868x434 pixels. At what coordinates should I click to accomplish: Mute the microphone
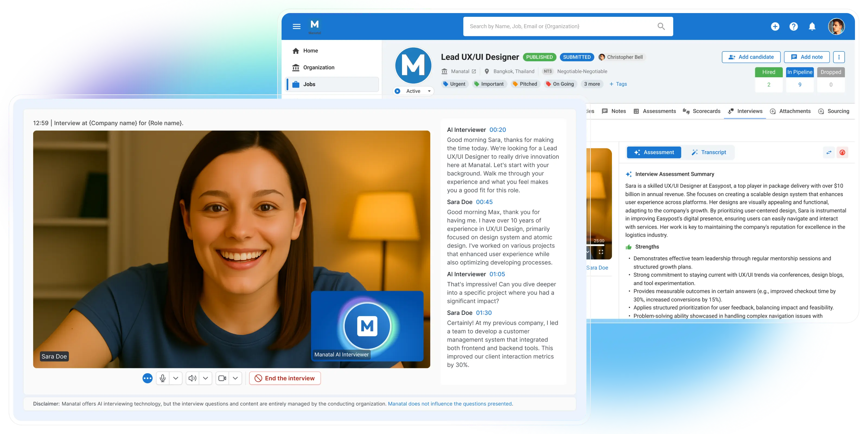(x=163, y=378)
